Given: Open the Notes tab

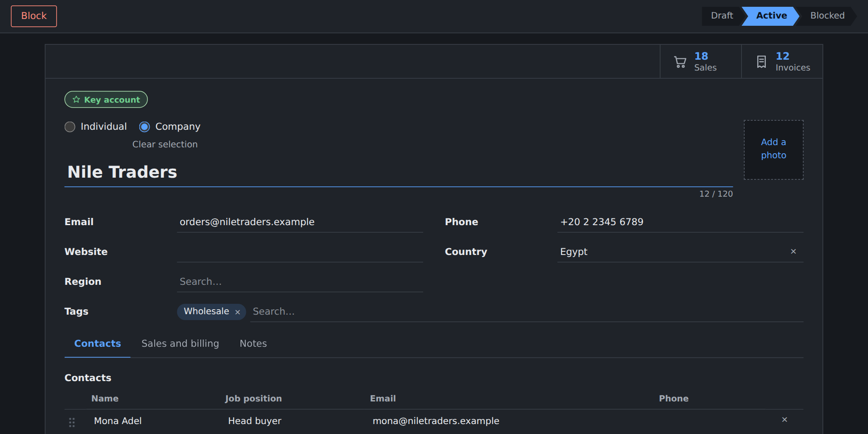Looking at the screenshot, I should pos(253,344).
